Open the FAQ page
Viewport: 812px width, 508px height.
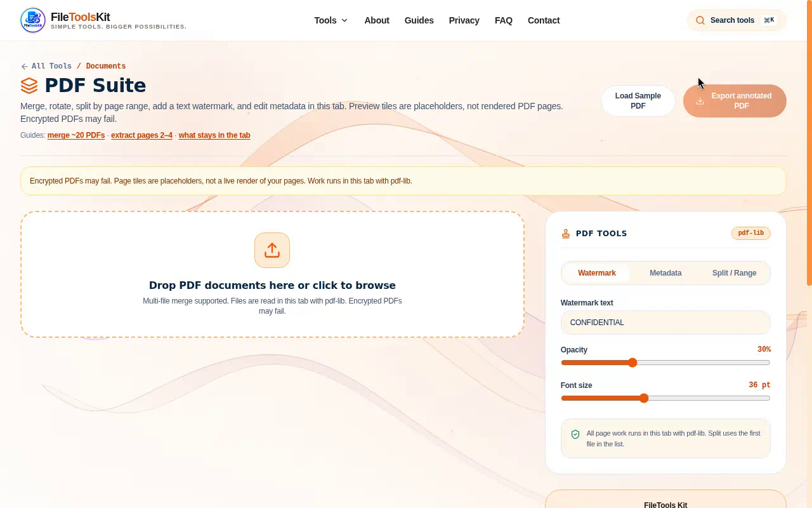click(504, 20)
